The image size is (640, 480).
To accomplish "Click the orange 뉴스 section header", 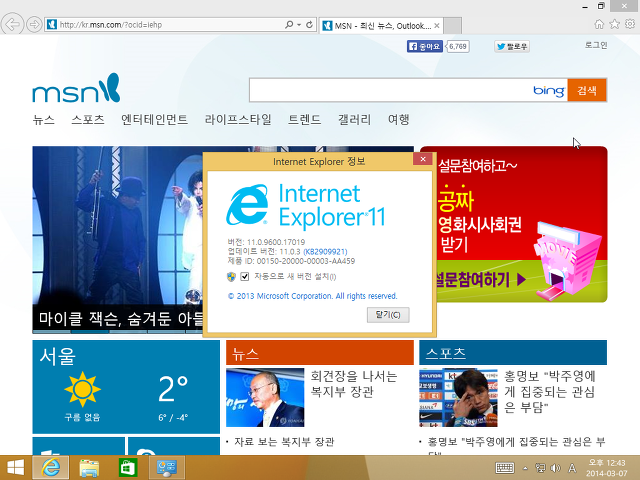I will (320, 353).
